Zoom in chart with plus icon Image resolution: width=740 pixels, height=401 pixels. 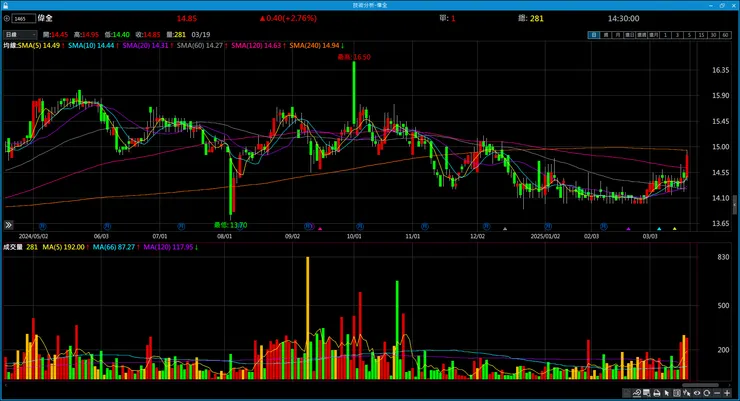(727, 393)
